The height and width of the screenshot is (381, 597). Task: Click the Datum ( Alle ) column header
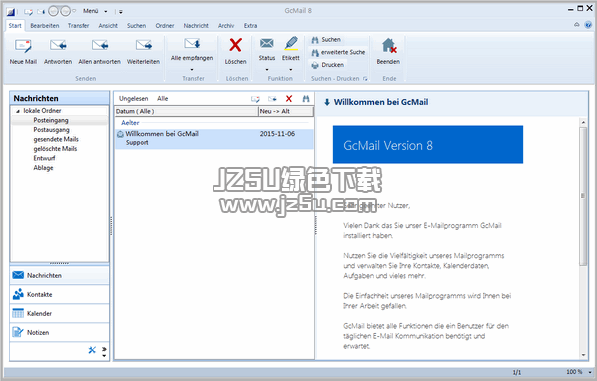[187, 112]
